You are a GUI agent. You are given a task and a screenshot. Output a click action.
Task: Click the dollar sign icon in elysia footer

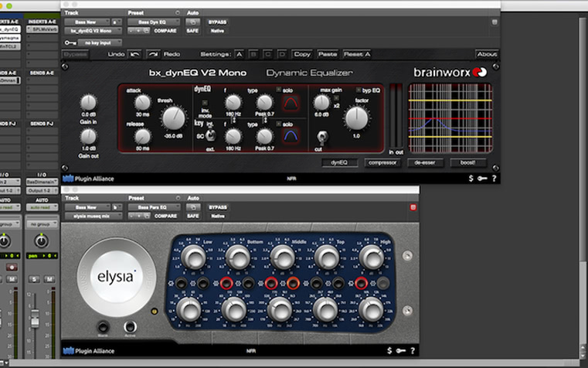pyautogui.click(x=389, y=351)
